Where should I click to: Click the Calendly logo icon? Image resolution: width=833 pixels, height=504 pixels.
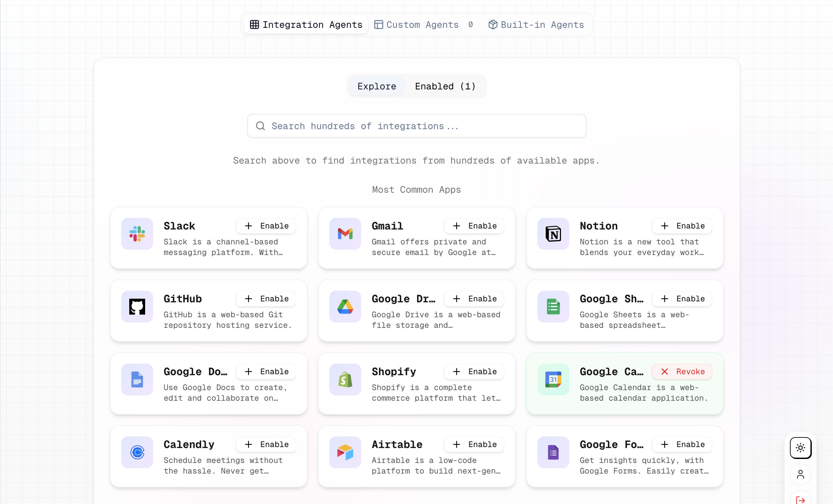pyautogui.click(x=137, y=452)
